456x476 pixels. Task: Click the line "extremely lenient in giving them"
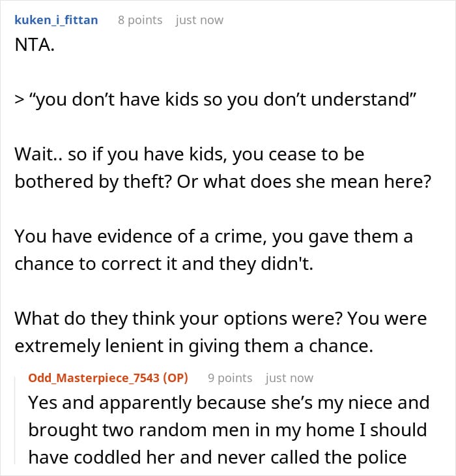[193, 346]
